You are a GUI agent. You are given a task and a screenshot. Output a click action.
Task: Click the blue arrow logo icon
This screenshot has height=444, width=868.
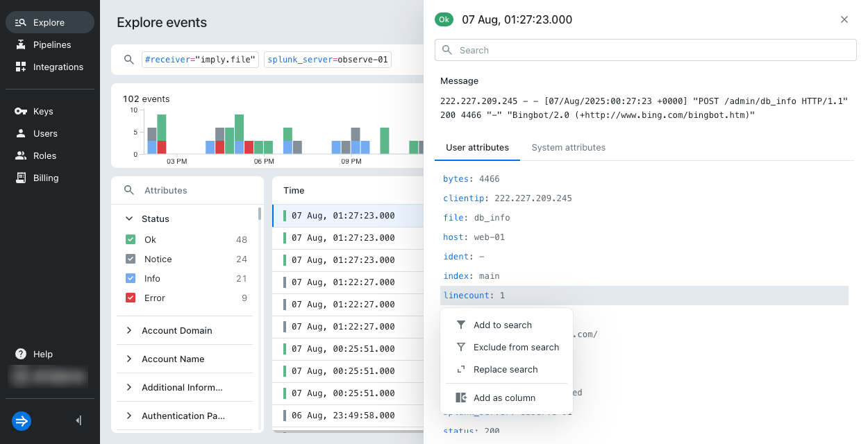[22, 420]
